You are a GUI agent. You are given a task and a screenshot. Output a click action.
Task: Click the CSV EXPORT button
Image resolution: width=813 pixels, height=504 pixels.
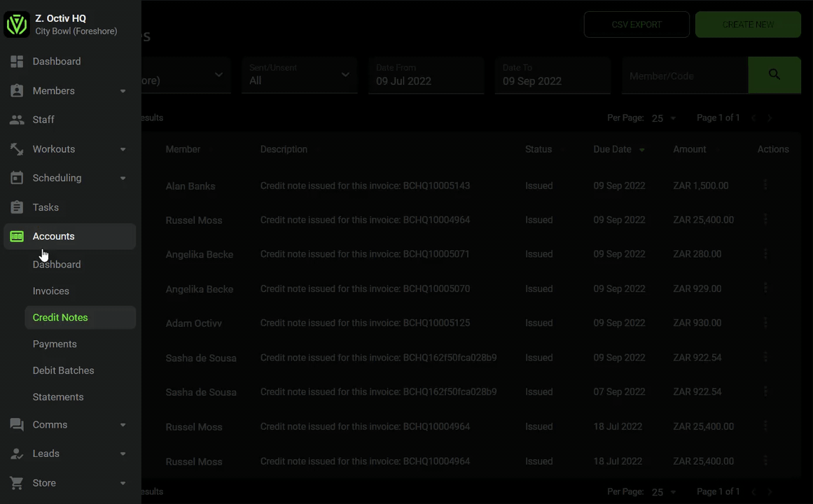coord(637,24)
